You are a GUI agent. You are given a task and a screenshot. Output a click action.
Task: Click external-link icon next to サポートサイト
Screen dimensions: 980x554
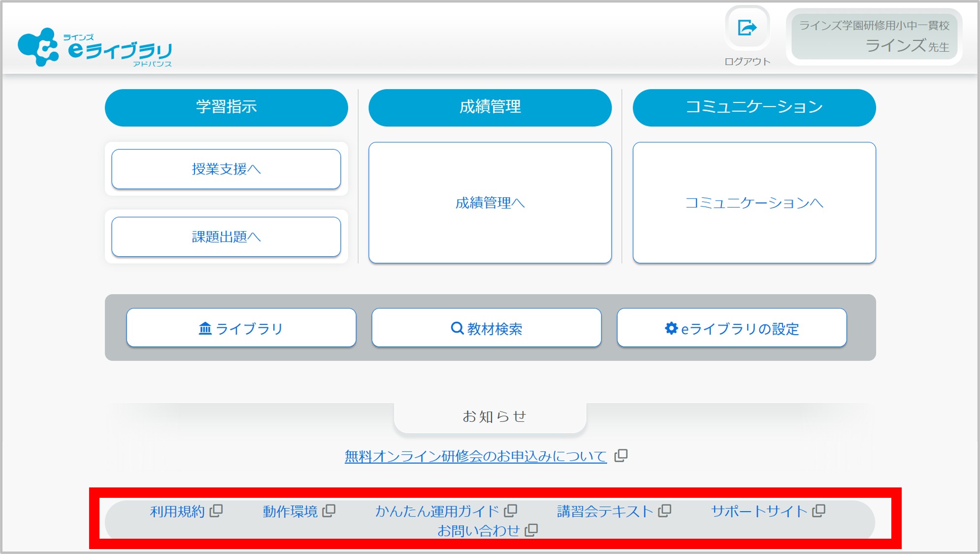(x=819, y=511)
